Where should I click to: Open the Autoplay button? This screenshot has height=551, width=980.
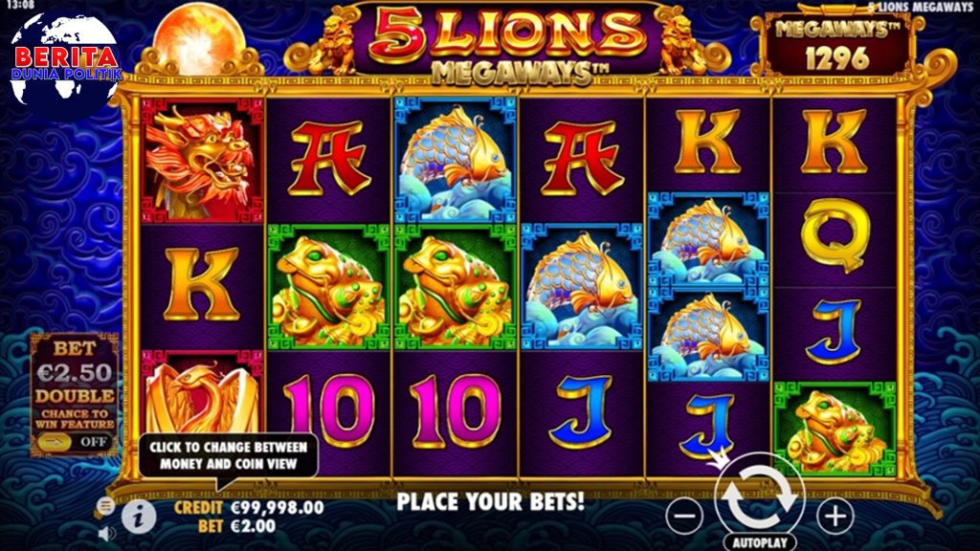coord(760,542)
